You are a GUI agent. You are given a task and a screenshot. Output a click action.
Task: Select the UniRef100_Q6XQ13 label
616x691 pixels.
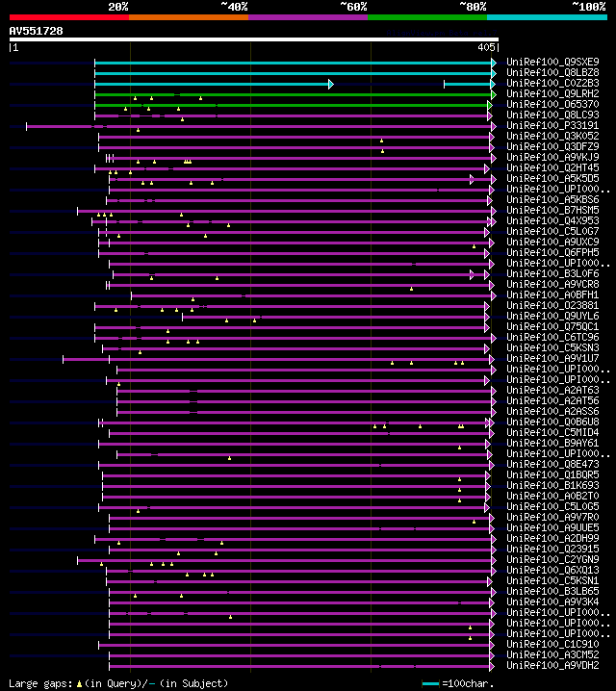pyautogui.click(x=552, y=570)
